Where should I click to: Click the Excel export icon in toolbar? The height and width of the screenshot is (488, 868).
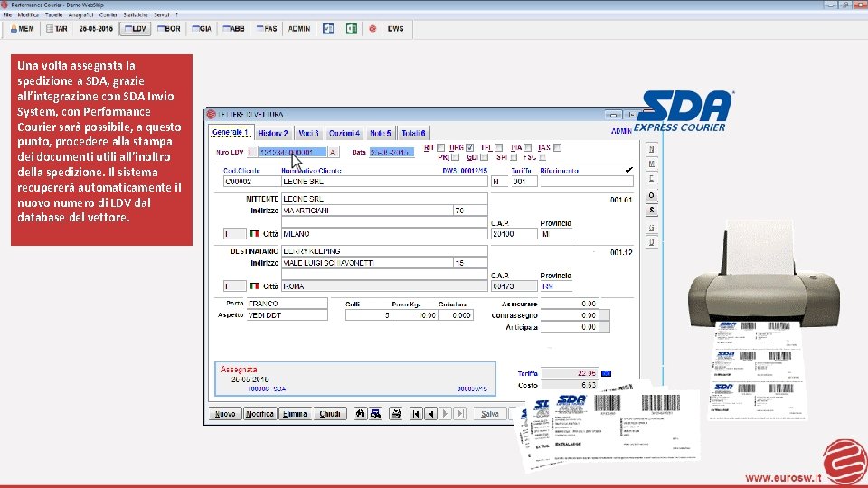click(x=352, y=29)
